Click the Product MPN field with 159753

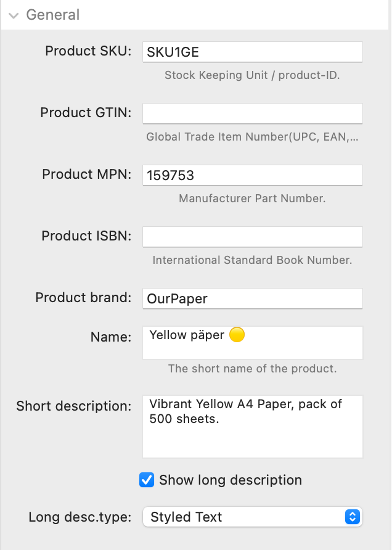point(253,175)
